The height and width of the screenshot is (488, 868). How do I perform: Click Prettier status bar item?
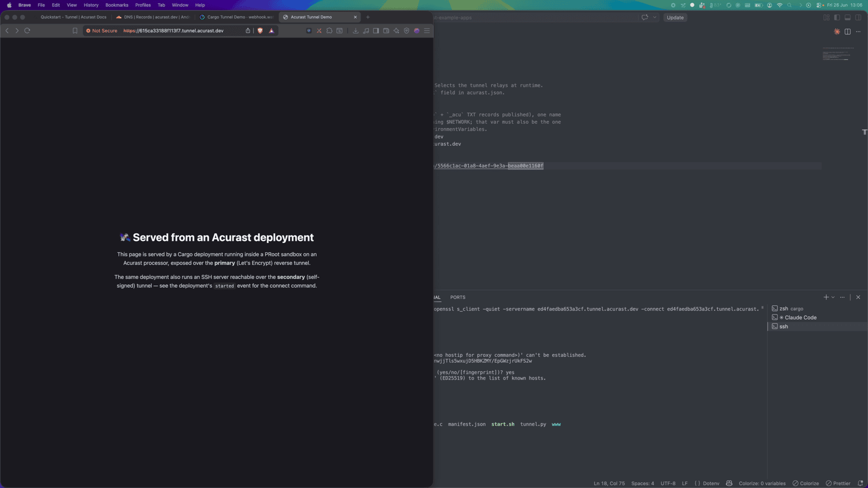pyautogui.click(x=838, y=483)
